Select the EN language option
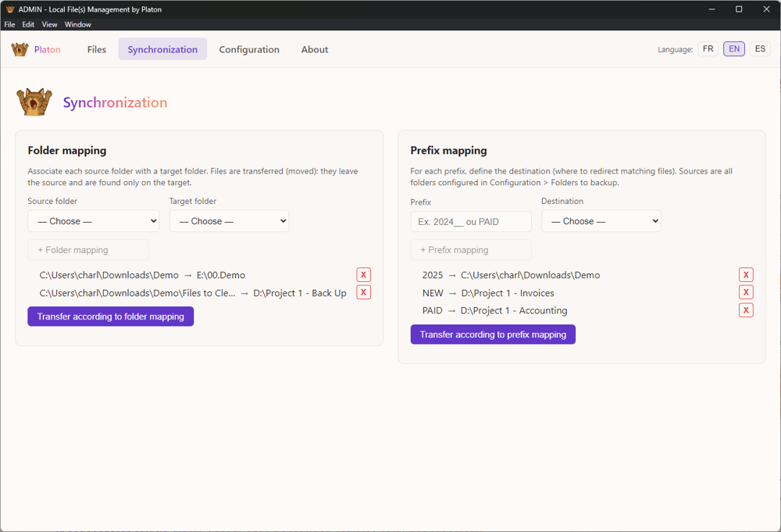This screenshot has width=781, height=532. 734,49
